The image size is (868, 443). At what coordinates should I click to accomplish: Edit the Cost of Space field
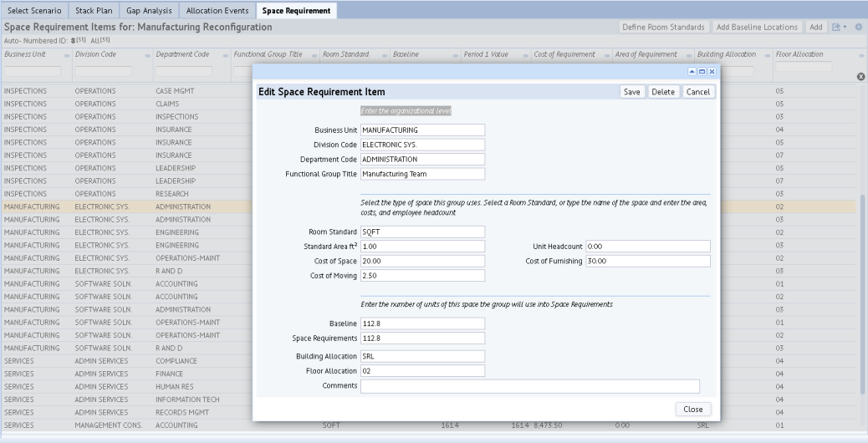[422, 261]
